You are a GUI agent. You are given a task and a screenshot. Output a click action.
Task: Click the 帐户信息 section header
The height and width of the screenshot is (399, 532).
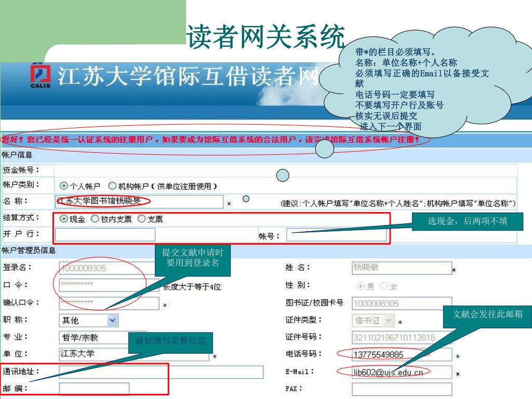click(17, 155)
